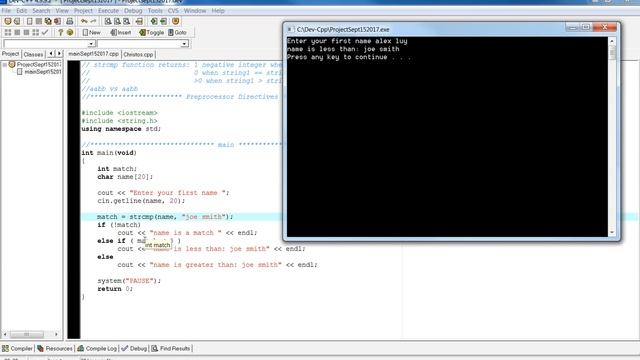Image resolution: width=640 pixels, height=360 pixels.
Task: Click the Goto bookmark button
Action: [x=178, y=32]
